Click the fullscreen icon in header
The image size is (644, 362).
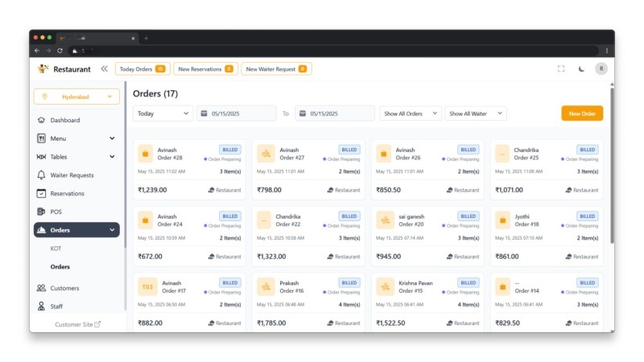coord(561,68)
